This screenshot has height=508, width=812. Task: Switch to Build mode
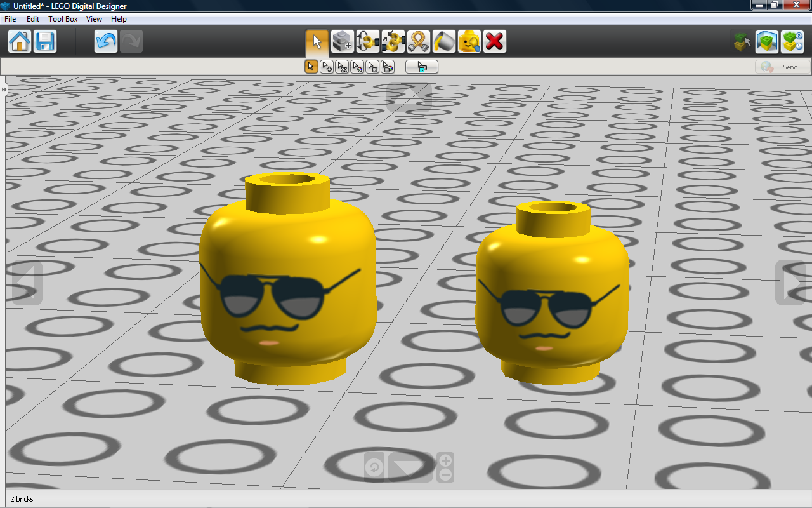click(x=742, y=42)
